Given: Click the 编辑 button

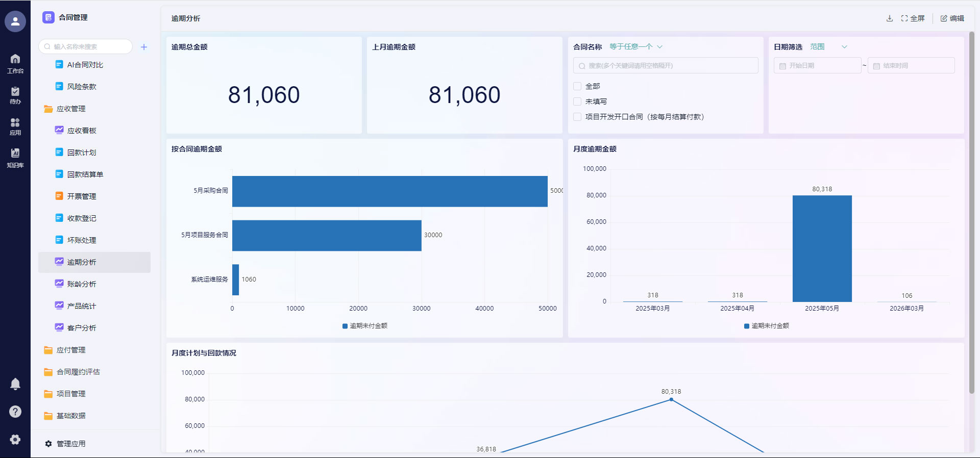Looking at the screenshot, I should click(x=952, y=18).
